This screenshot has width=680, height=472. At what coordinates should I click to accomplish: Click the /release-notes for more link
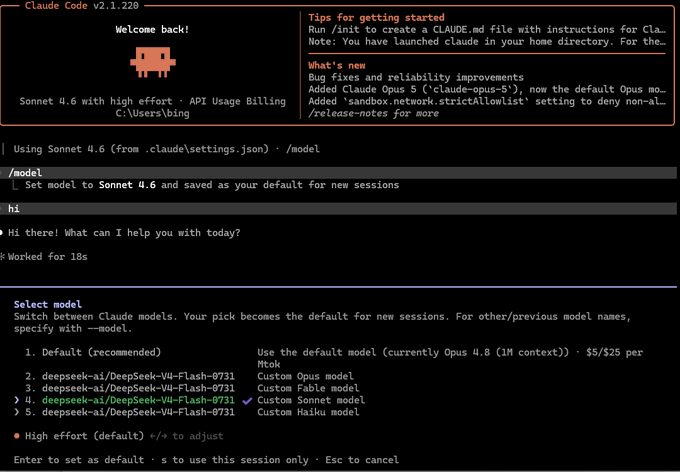(x=373, y=113)
